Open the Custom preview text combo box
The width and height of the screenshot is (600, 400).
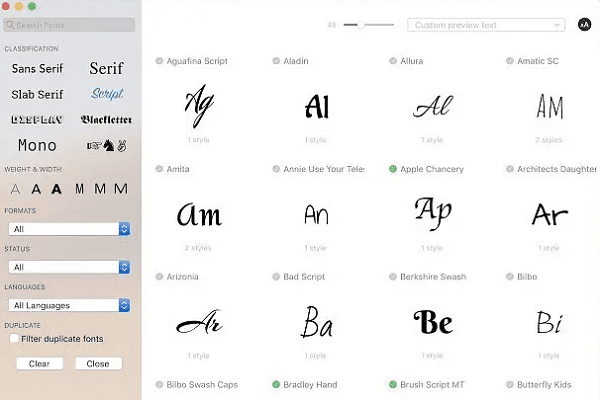[486, 24]
